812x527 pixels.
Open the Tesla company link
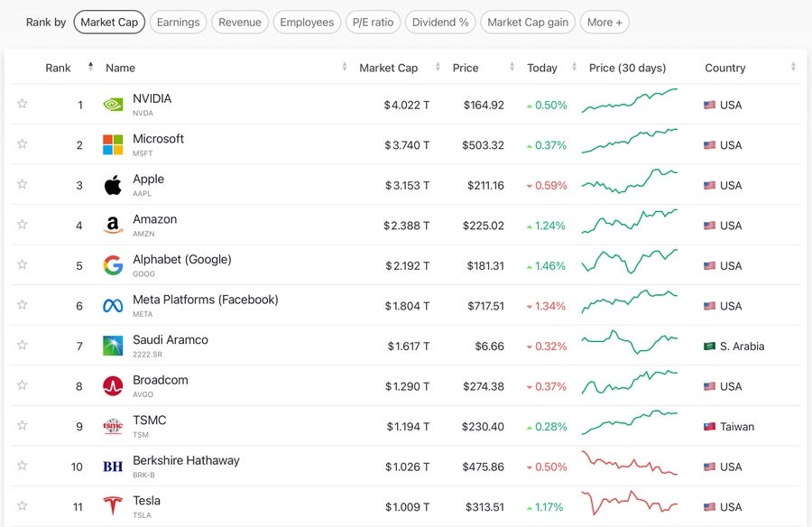[x=146, y=501]
